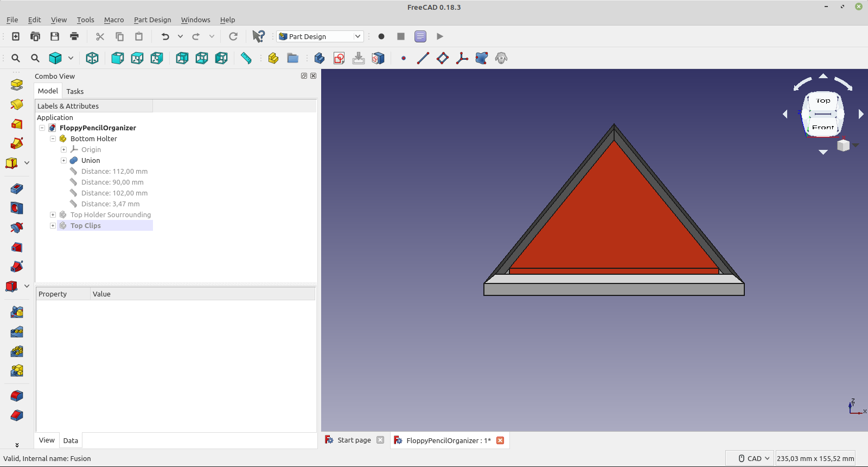This screenshot has height=467, width=868.
Task: Switch to the Data property tab
Action: (x=71, y=440)
